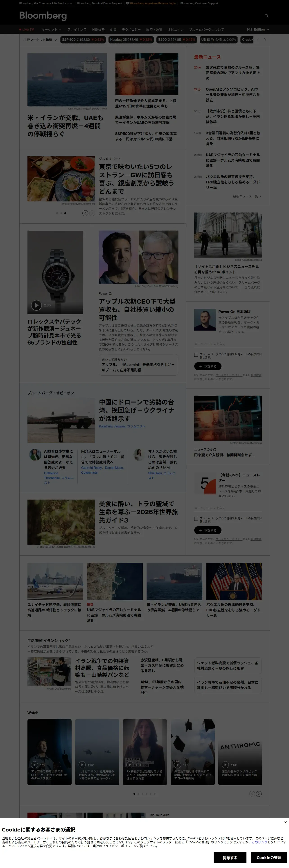Click the 同意する cookie button
289x868 pixels.
click(x=230, y=858)
